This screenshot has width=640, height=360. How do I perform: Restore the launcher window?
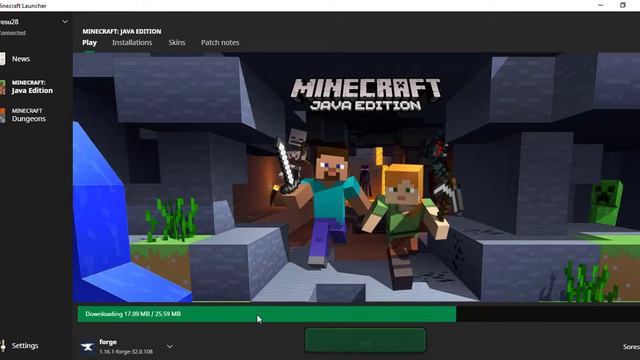(622, 5)
